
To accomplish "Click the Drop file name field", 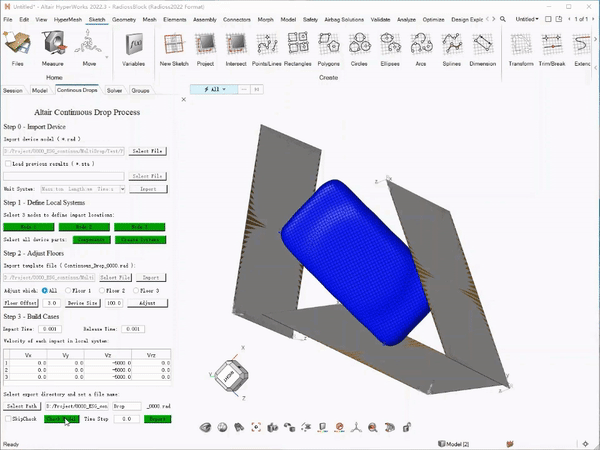I will pos(127,406).
